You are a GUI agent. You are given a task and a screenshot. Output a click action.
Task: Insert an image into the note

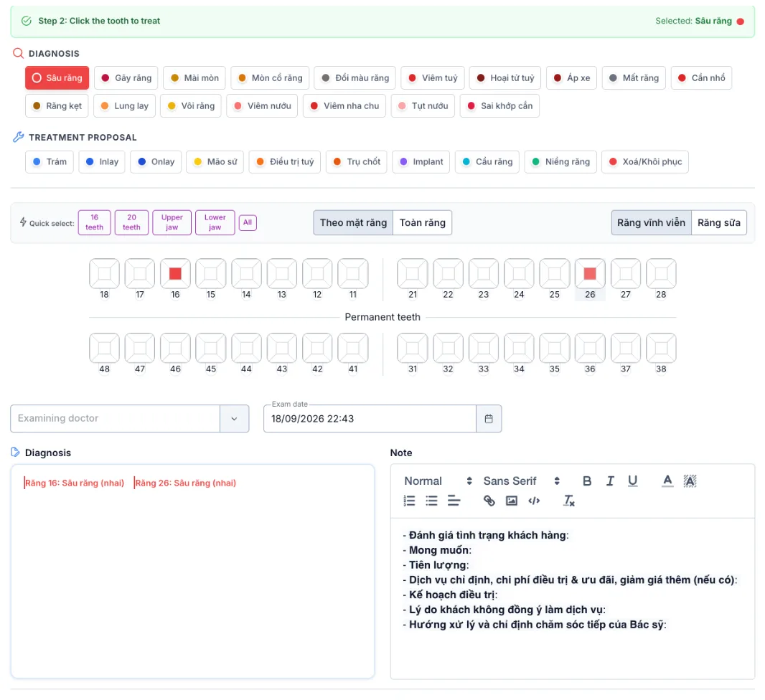(x=511, y=501)
